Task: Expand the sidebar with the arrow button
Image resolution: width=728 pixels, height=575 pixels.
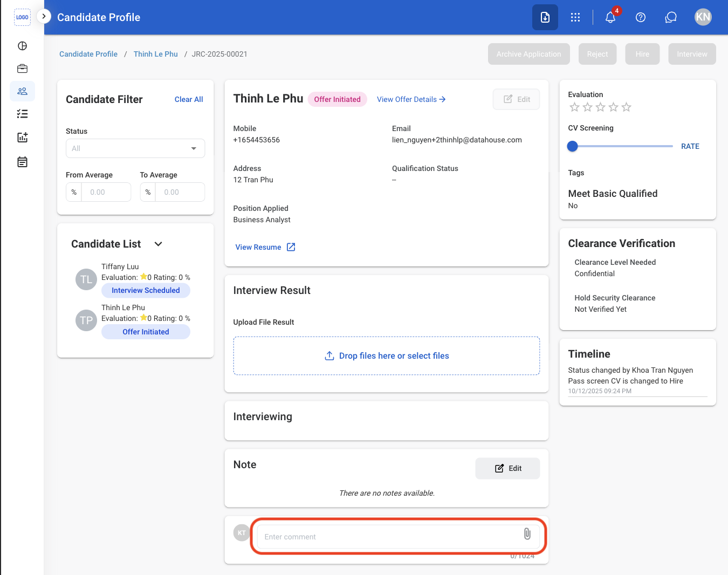Action: click(44, 16)
